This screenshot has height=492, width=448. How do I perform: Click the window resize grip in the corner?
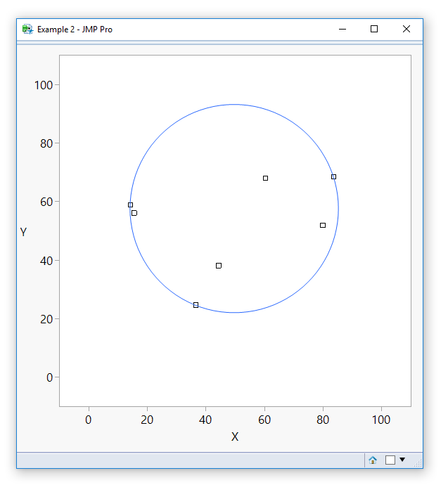tap(418, 463)
